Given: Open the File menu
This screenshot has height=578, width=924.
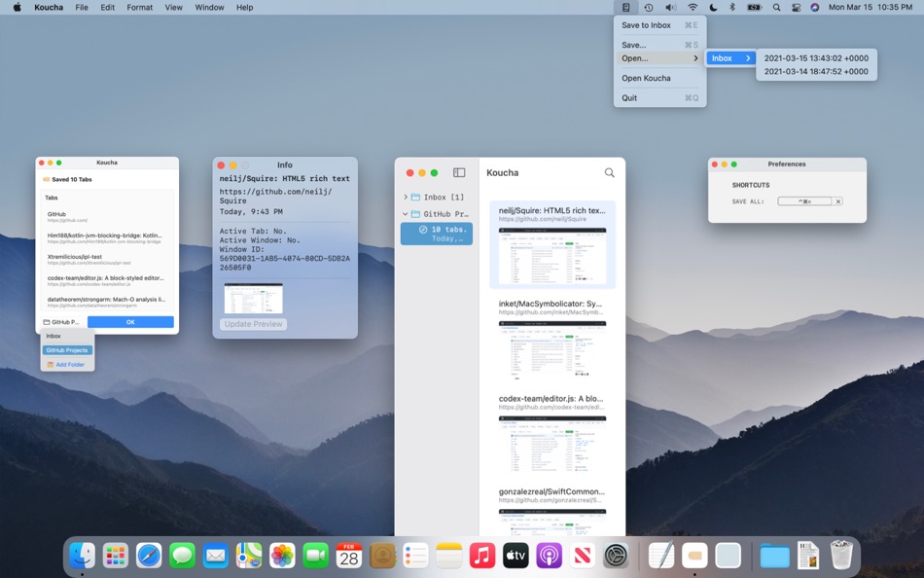Looking at the screenshot, I should coord(82,8).
